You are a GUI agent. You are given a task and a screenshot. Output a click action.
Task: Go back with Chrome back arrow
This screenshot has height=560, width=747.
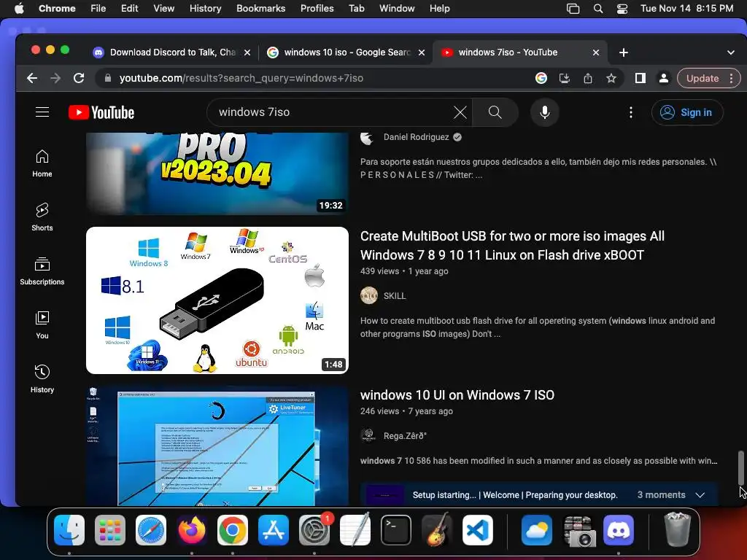32,78
